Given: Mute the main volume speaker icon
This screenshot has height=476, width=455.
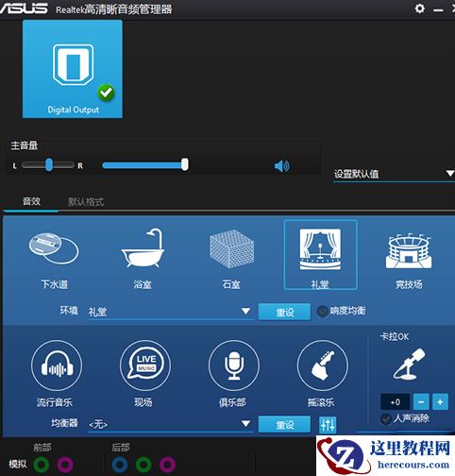Looking at the screenshot, I should pyautogui.click(x=281, y=166).
